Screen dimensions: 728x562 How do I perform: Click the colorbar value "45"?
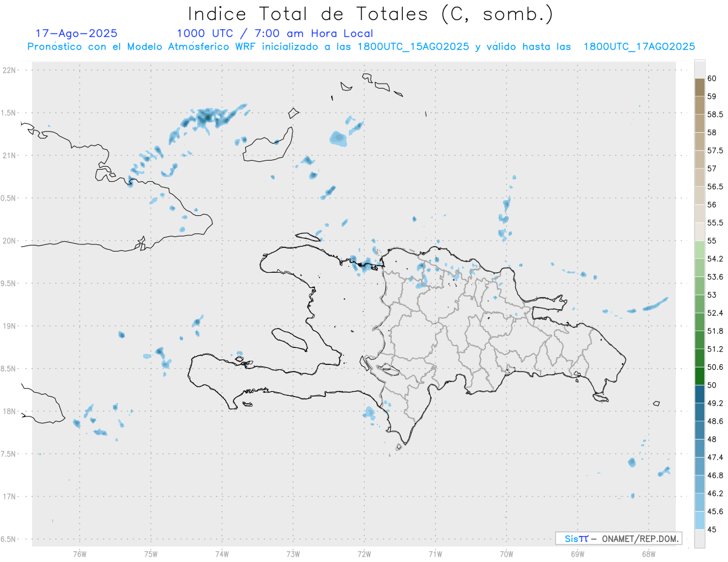click(x=712, y=529)
